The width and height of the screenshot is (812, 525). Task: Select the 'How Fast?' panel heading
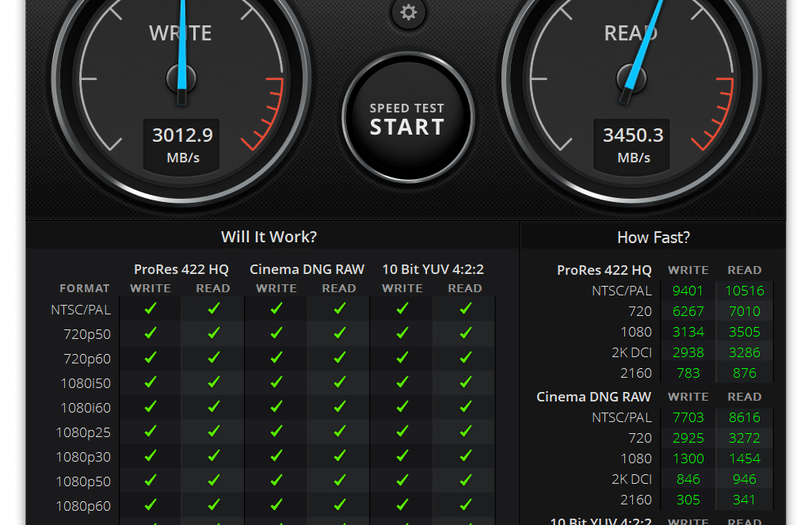point(654,237)
